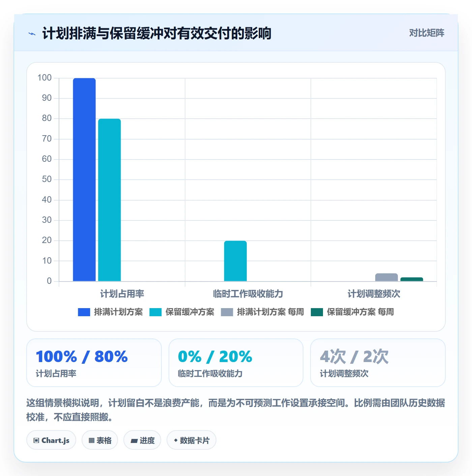Viewport: 472px width, 476px height.
Task: Click the square icon in the Chart.js chip
Action: 36,441
